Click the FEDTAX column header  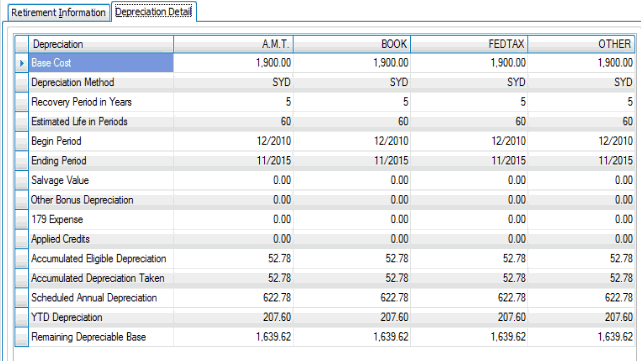[469, 44]
